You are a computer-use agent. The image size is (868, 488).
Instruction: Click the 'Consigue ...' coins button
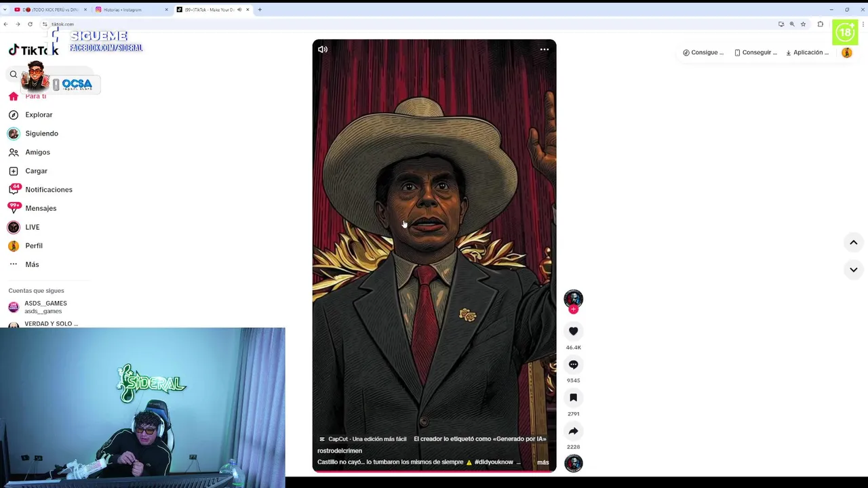(703, 52)
